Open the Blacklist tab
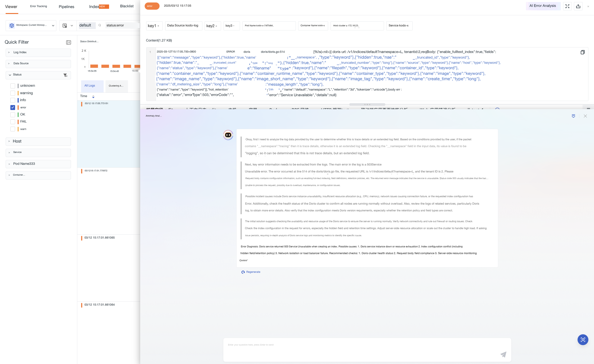This screenshot has height=364, width=594. click(127, 6)
